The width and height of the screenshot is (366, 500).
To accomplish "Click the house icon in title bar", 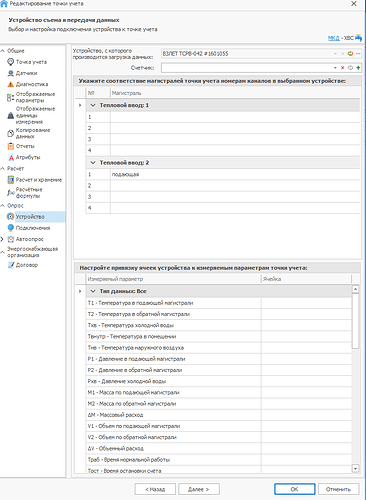I will 4,4.
